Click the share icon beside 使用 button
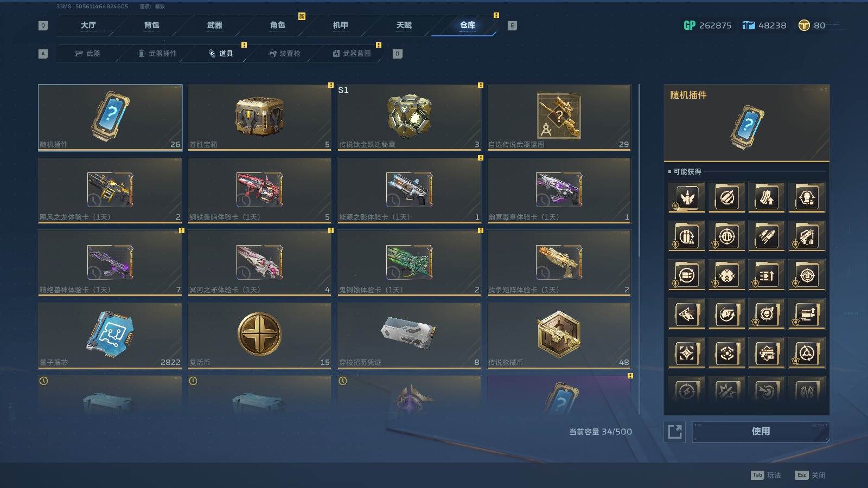Image resolution: width=868 pixels, height=488 pixels. click(x=675, y=432)
